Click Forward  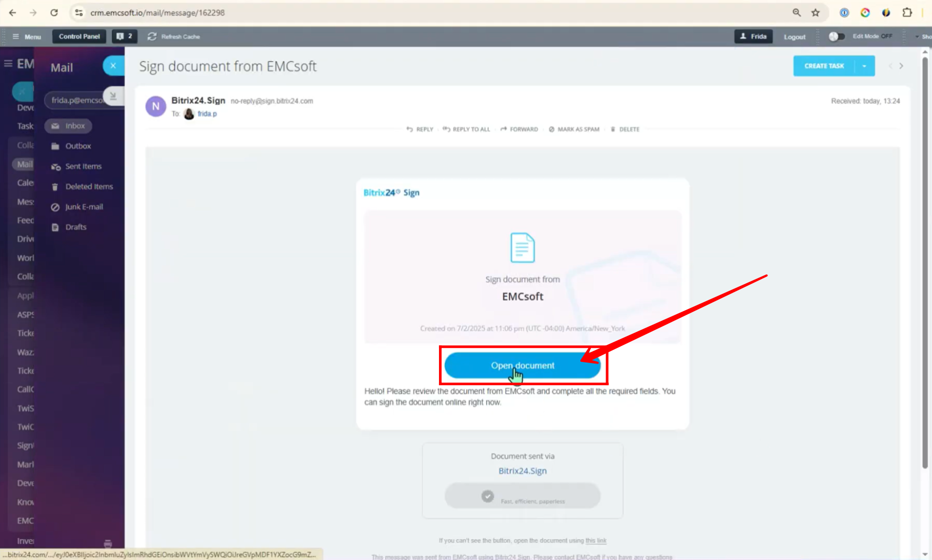coord(519,129)
